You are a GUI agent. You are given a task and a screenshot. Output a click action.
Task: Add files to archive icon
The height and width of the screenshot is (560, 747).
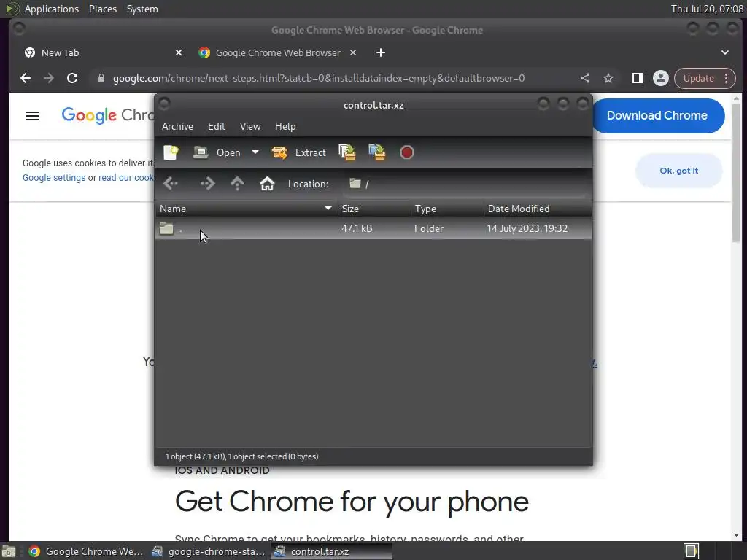tap(347, 152)
